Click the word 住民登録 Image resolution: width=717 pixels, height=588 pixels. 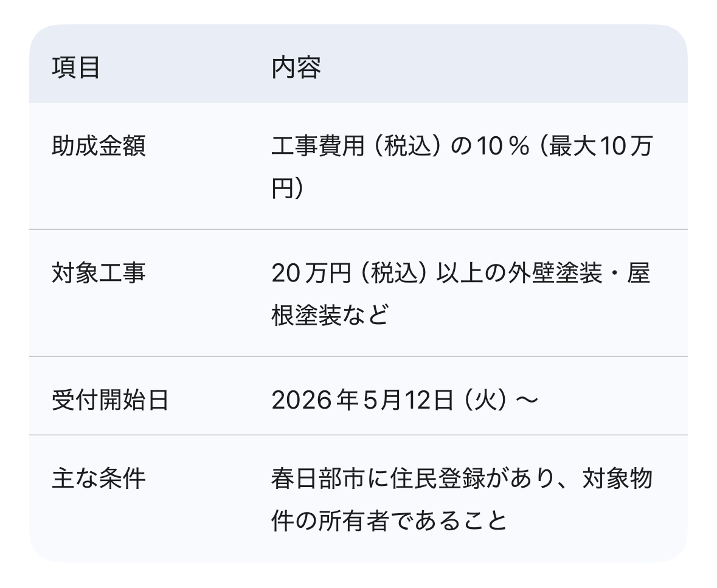438,479
